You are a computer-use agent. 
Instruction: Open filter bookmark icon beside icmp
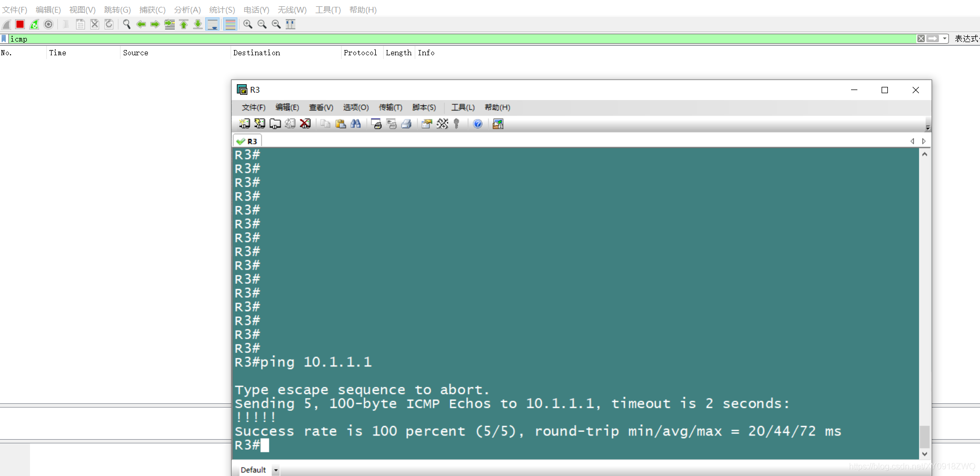pyautogui.click(x=4, y=38)
